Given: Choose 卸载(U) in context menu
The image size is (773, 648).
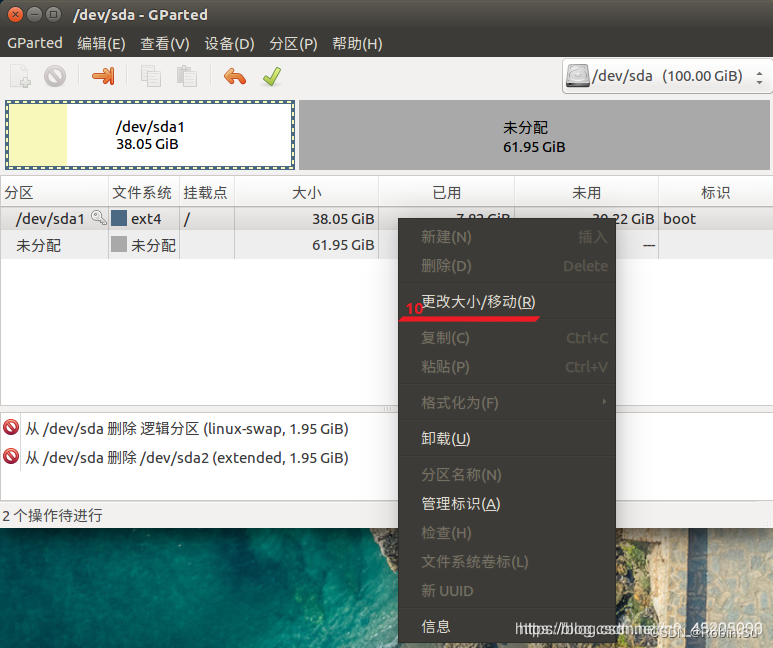Looking at the screenshot, I should point(507,438).
